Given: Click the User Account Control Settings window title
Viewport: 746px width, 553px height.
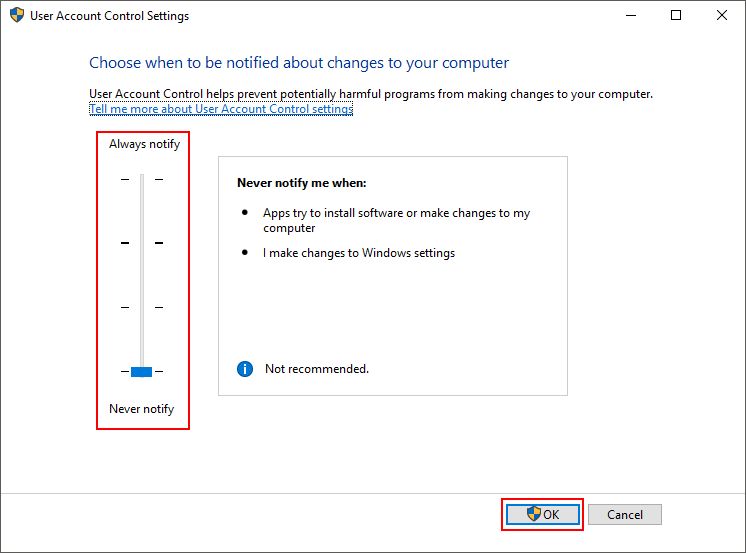Looking at the screenshot, I should [109, 16].
